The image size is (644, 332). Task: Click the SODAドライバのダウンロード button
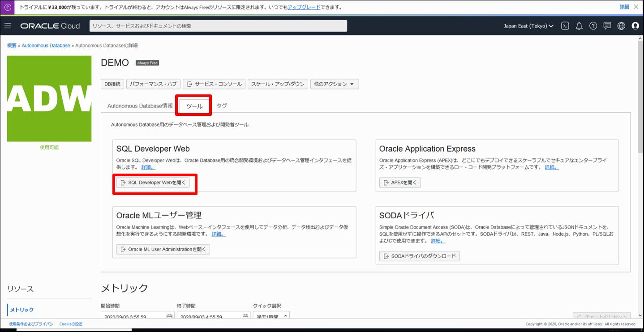pyautogui.click(x=419, y=256)
